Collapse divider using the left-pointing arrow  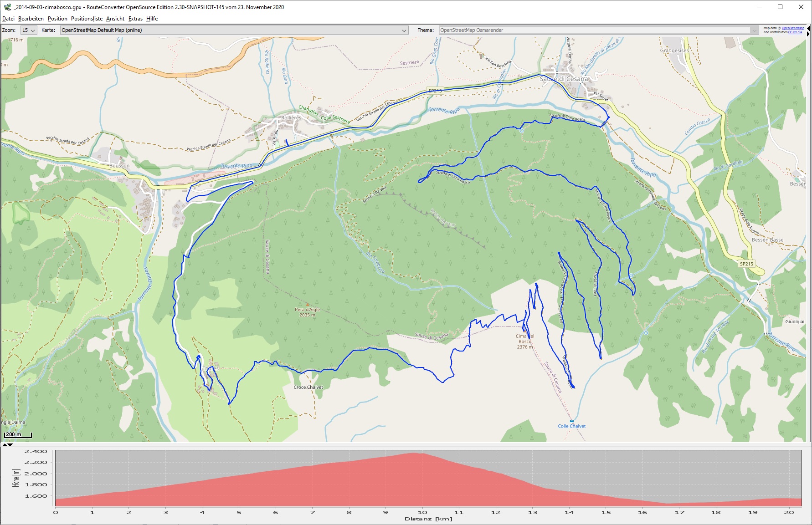click(808, 28)
